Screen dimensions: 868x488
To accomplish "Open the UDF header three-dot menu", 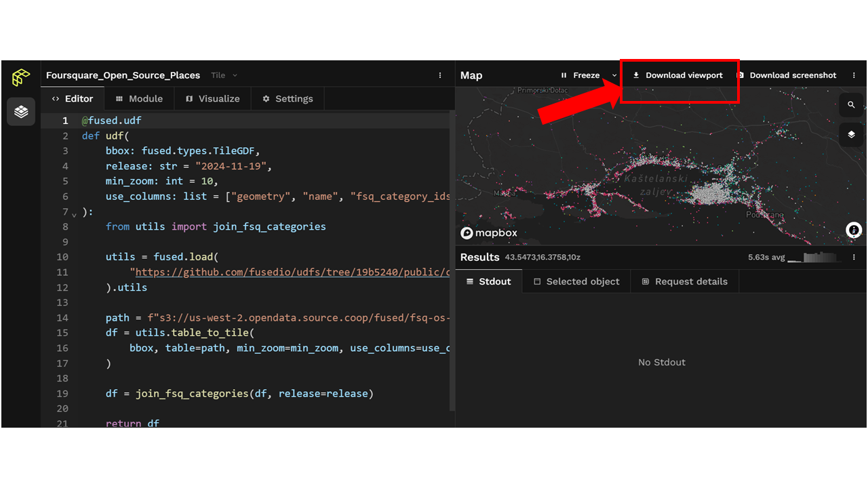I will coord(440,75).
